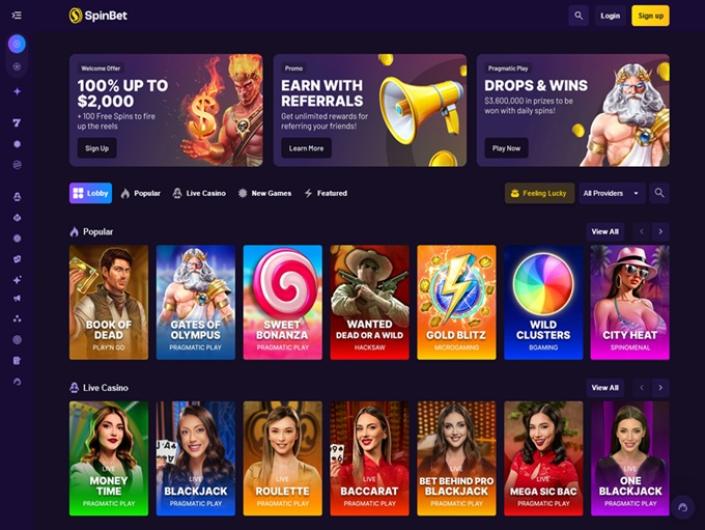Image resolution: width=705 pixels, height=530 pixels.
Task: Collapse the sidebar menu icon
Action: coord(17,15)
